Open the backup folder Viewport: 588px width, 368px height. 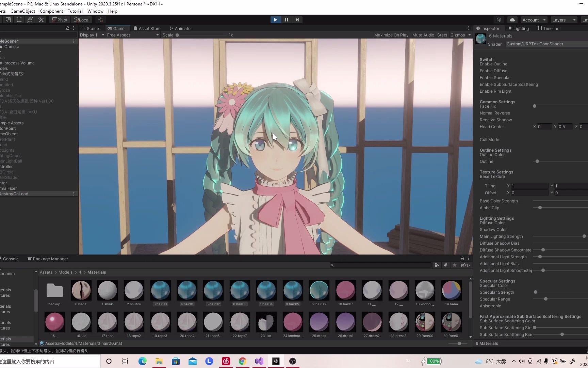click(x=54, y=290)
